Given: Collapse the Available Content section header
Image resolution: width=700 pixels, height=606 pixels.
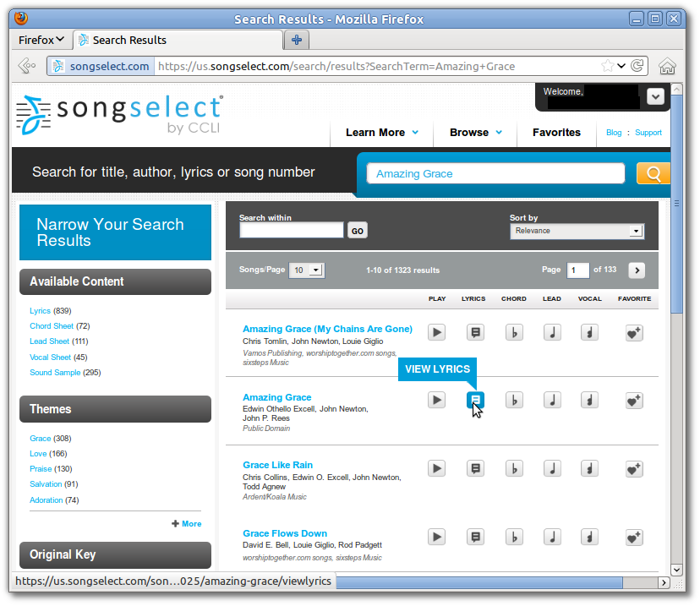Looking at the screenshot, I should click(115, 281).
